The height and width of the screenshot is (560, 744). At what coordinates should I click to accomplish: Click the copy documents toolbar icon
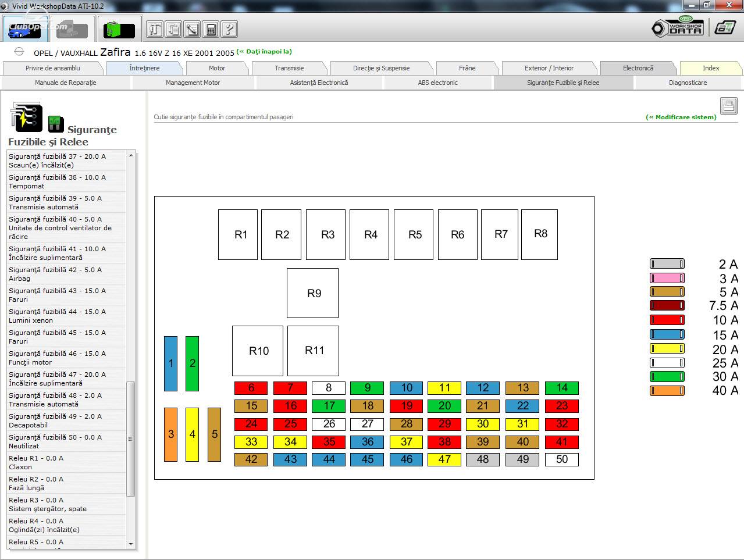(x=173, y=29)
